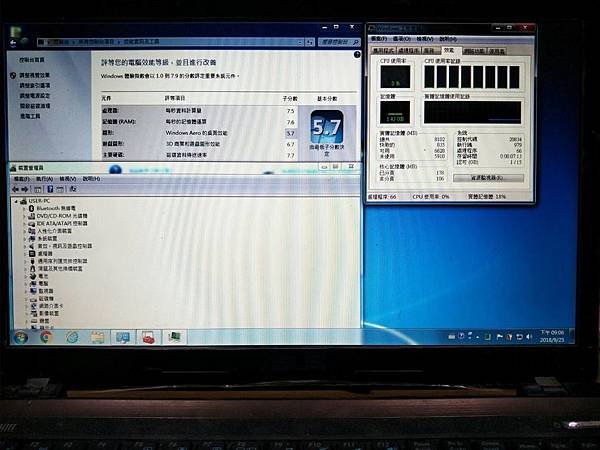Expand 系統裝置 node

pos(25,238)
